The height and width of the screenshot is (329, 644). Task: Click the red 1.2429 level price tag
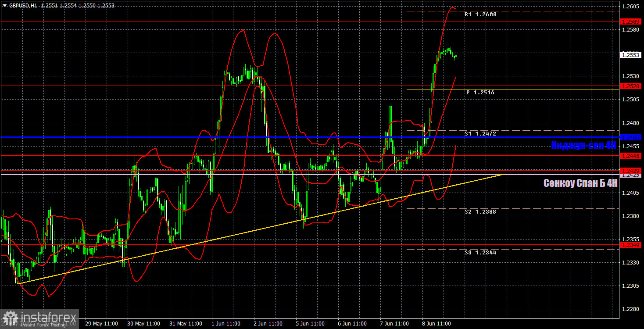pos(631,170)
